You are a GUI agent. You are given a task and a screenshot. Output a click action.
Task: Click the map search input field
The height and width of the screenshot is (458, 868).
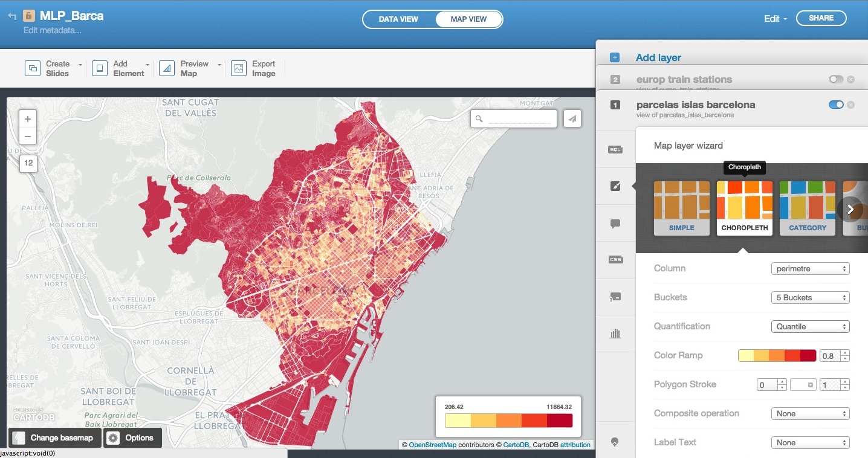point(521,119)
